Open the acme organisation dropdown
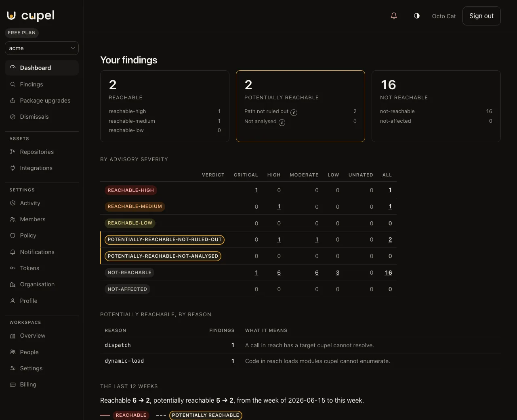Screen dimensions: 517x420 click(x=42, y=48)
